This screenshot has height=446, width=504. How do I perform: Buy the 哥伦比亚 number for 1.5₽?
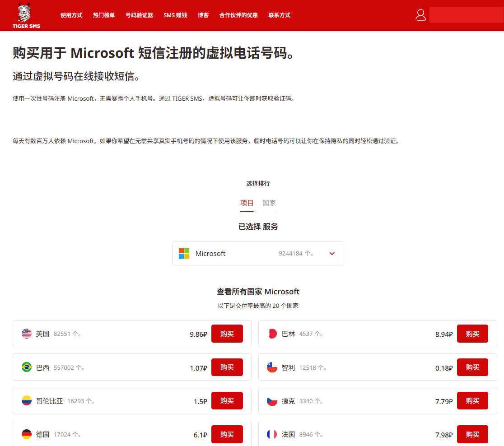tap(227, 401)
